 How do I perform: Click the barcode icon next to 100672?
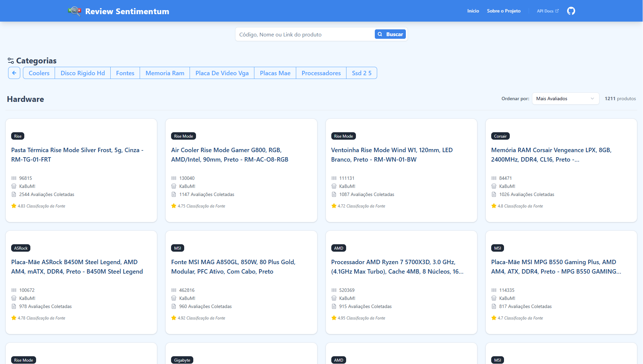click(14, 290)
